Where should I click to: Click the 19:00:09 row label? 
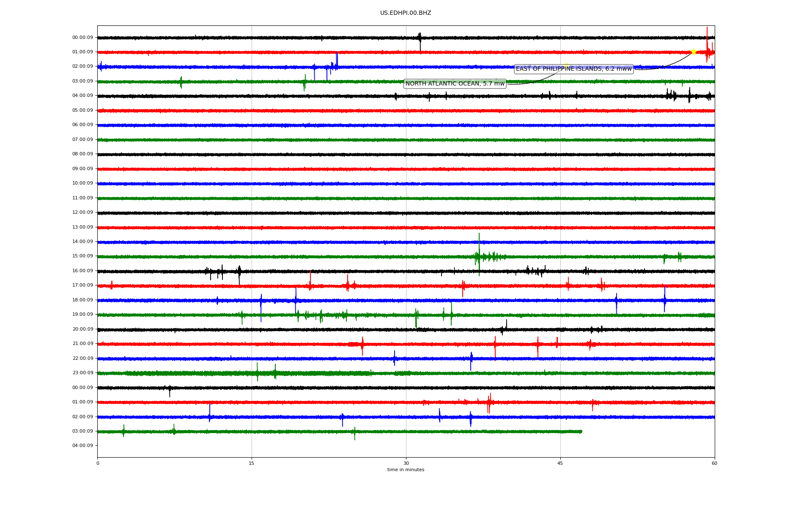(82, 315)
